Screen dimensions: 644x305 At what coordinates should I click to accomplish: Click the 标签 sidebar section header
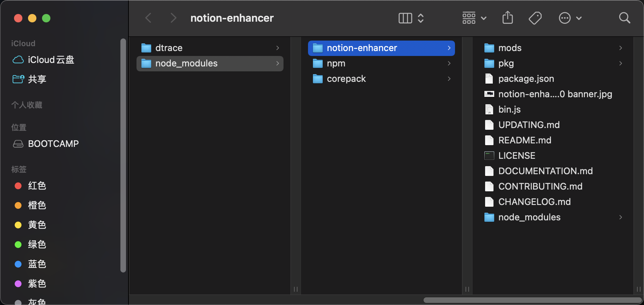coord(19,169)
